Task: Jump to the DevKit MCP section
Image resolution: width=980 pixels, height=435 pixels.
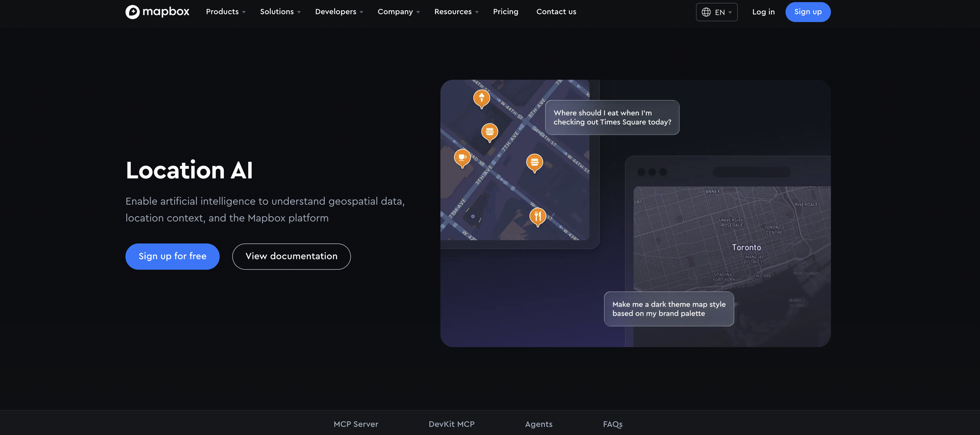Action: (451, 424)
